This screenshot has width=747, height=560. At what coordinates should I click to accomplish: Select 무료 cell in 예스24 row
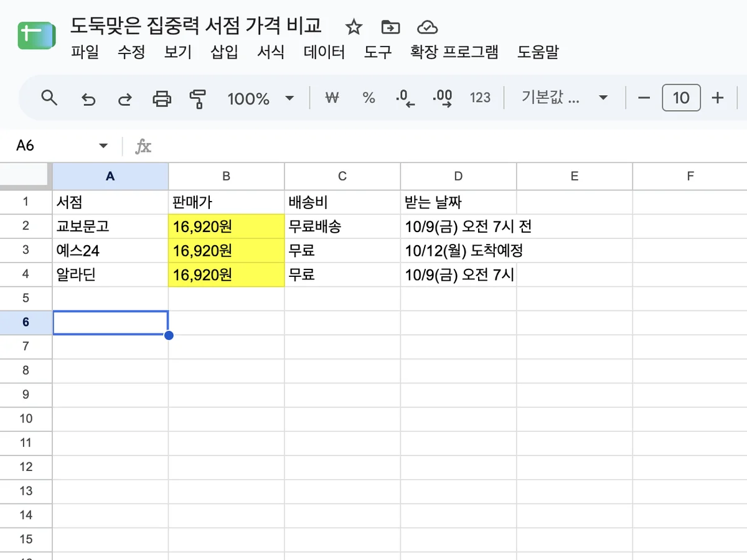point(342,250)
